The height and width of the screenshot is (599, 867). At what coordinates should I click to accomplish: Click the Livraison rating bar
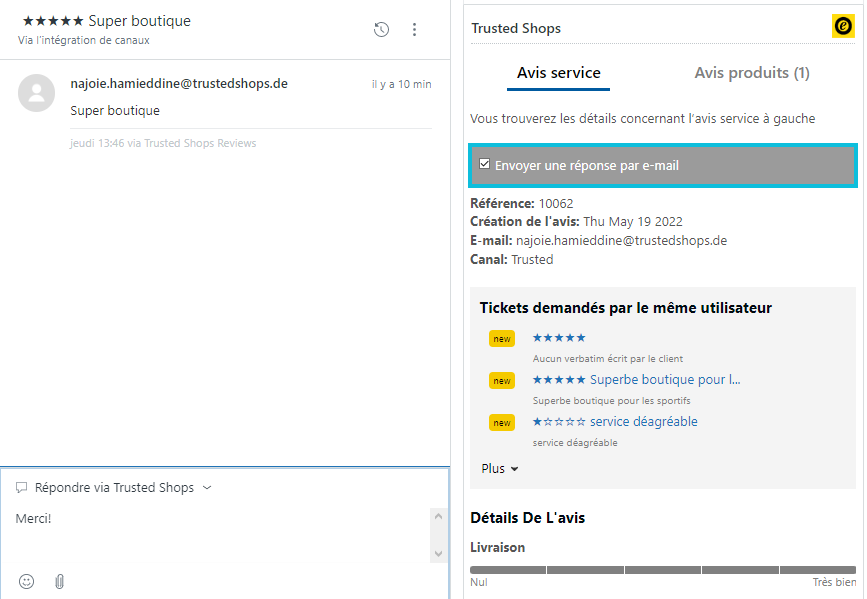[663, 570]
